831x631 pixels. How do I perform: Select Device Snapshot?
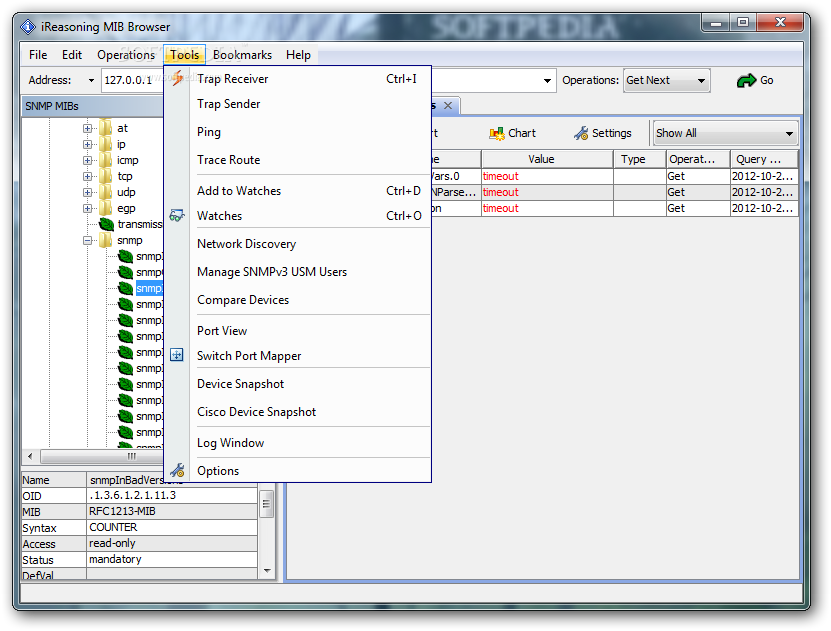297,384
